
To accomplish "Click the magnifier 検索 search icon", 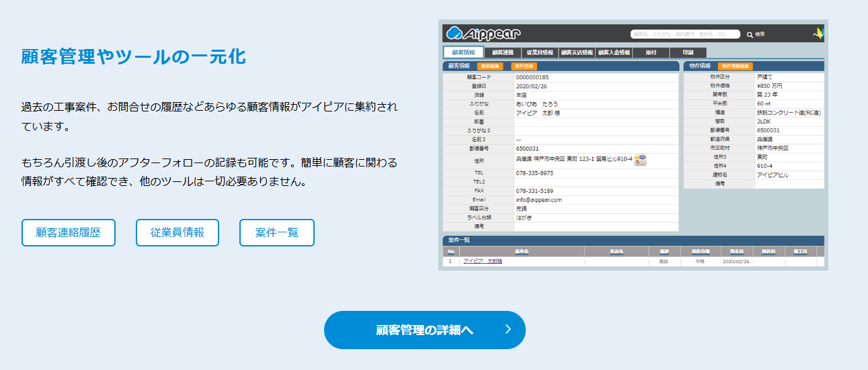I will (x=750, y=34).
